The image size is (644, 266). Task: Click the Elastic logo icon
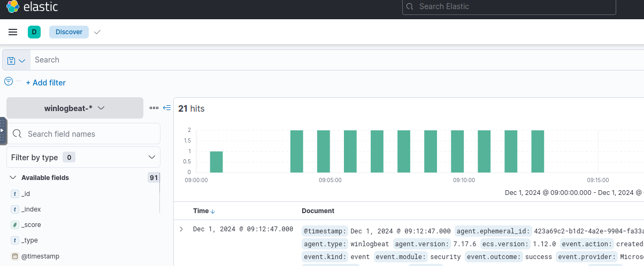pyautogui.click(x=12, y=7)
